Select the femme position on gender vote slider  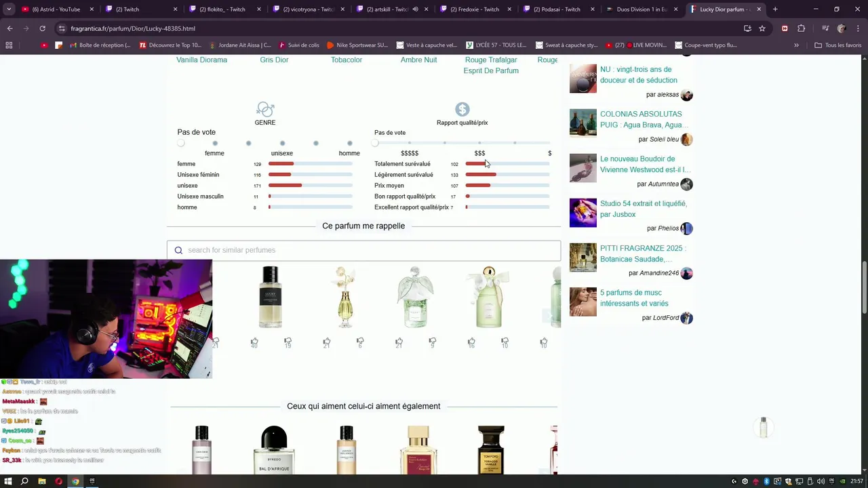[x=215, y=143]
